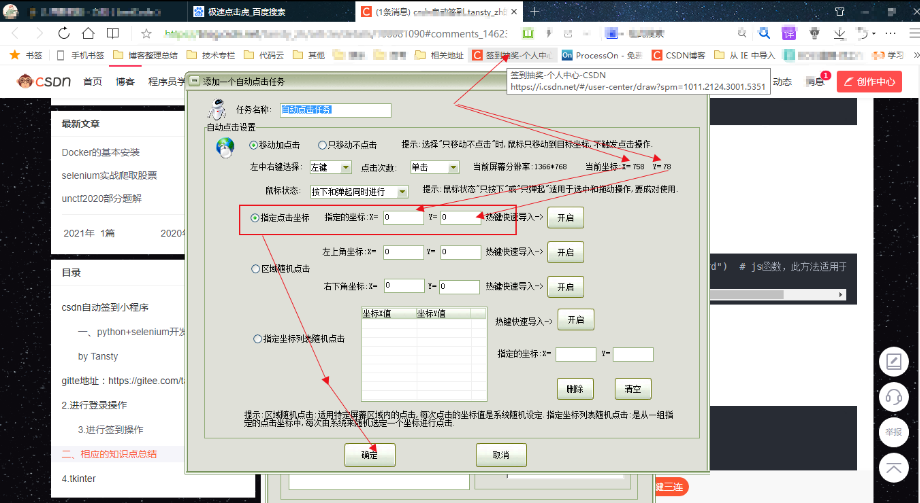The height and width of the screenshot is (503, 920).
Task: Bookmark this page with the star outline icon
Action: point(146,33)
